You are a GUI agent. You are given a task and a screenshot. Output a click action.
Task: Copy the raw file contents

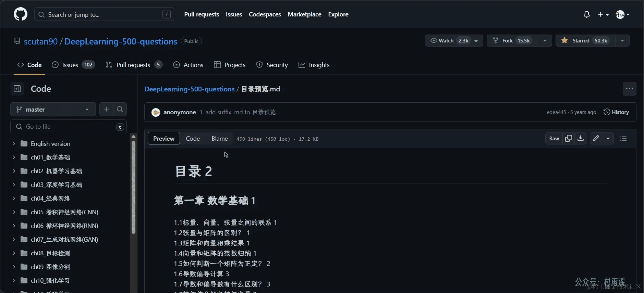569,138
